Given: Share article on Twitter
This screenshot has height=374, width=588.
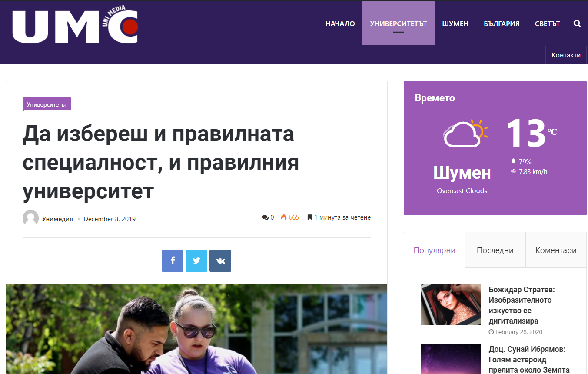Looking at the screenshot, I should 196,261.
